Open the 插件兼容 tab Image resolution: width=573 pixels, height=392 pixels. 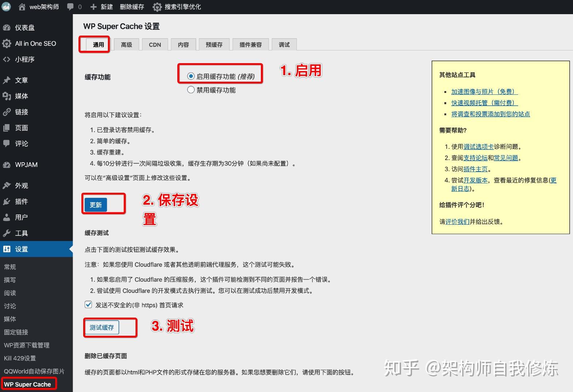[250, 45]
